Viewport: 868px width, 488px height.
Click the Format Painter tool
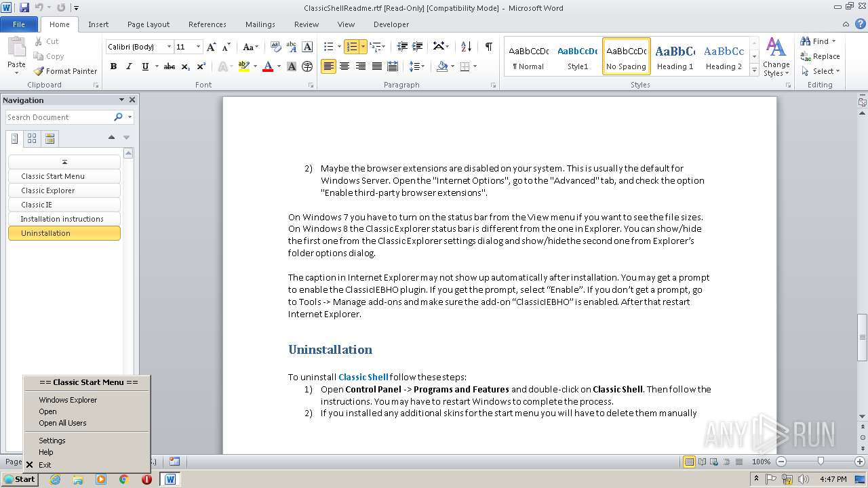tap(65, 71)
